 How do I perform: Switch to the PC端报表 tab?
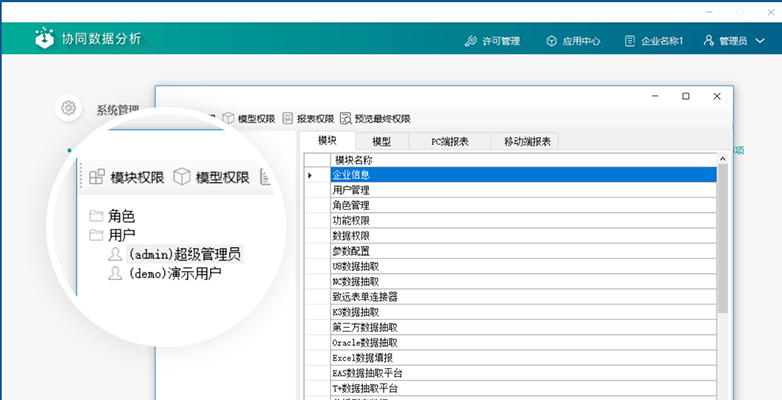tap(449, 141)
